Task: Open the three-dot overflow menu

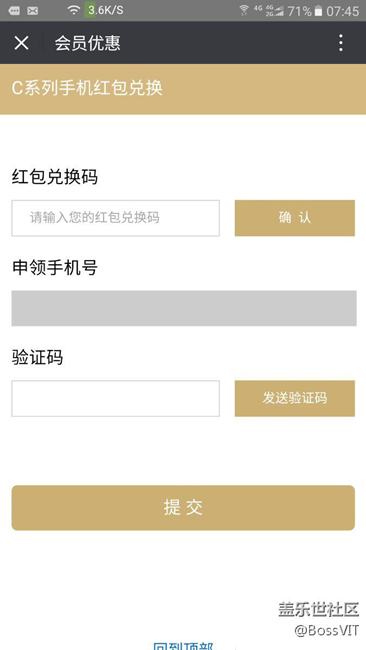Action: (x=340, y=43)
